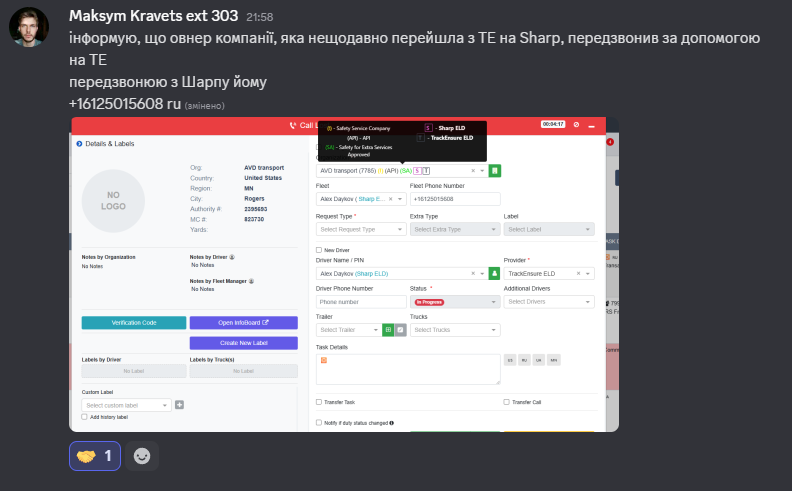792x491 pixels.
Task: Click the plus icon beside custom label
Action: click(179, 405)
